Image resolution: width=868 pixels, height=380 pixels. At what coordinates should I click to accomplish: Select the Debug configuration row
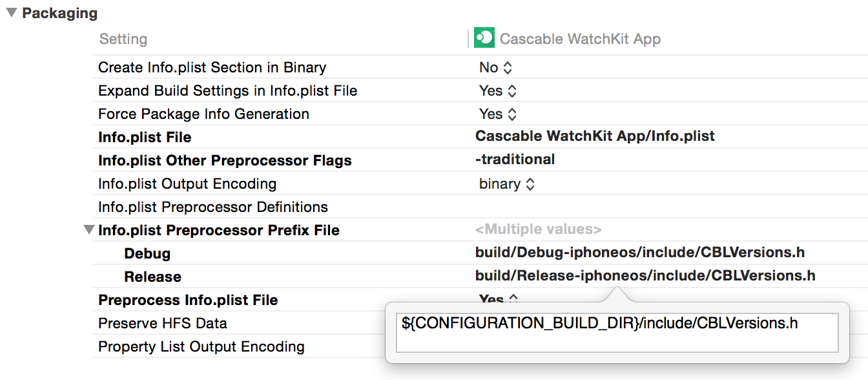click(x=147, y=253)
